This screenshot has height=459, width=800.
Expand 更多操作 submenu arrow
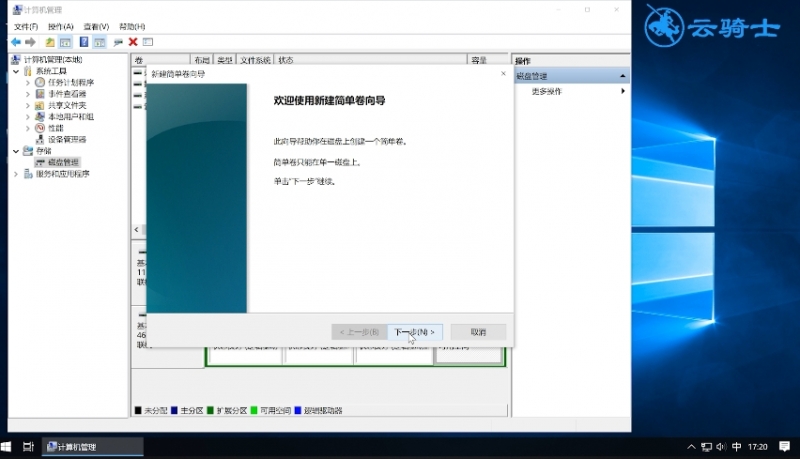coord(622,91)
